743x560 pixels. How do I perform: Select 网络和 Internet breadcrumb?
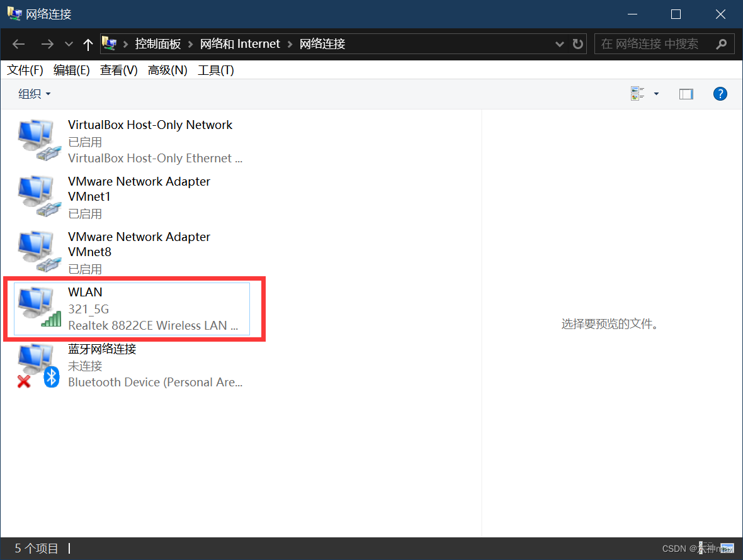240,44
